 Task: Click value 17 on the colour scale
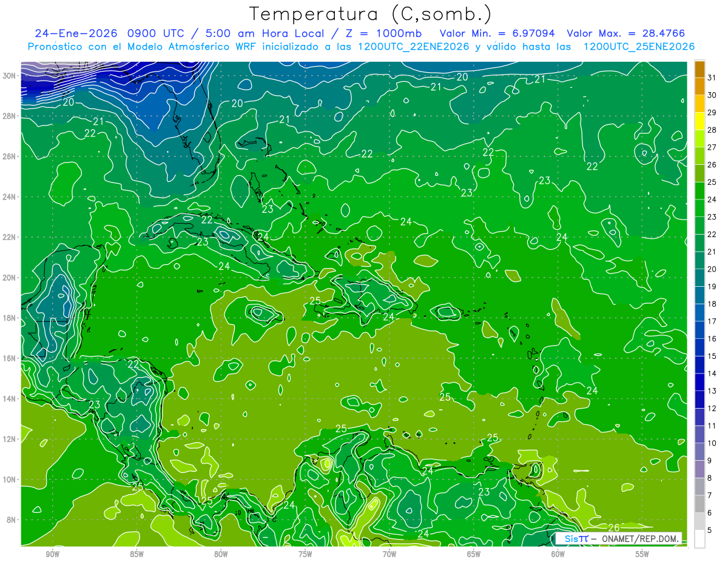712,321
